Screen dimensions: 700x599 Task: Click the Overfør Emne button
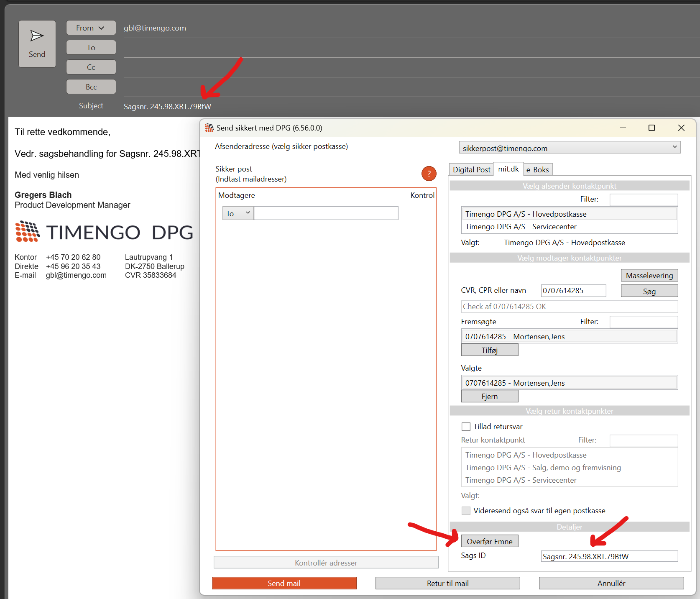(489, 541)
